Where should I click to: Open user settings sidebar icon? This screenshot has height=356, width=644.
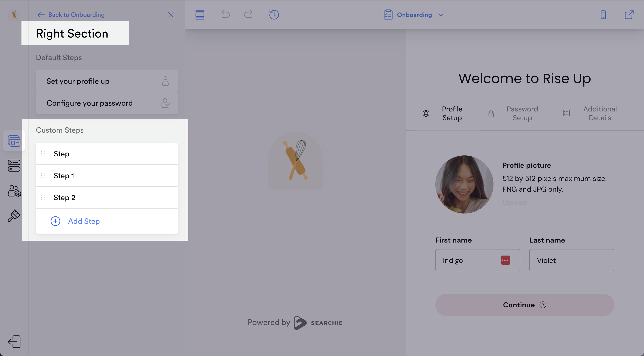[14, 191]
